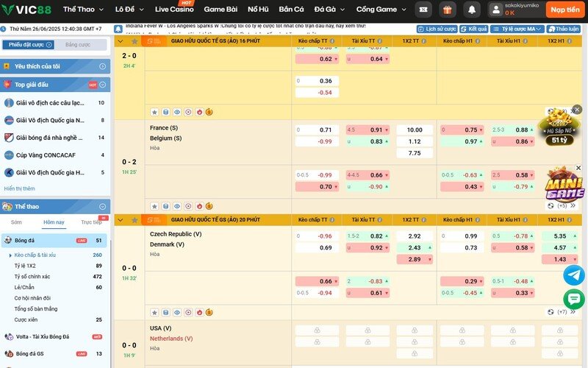Click the Hiển thị thêm link
The width and height of the screenshot is (588, 368).
[x=19, y=188]
